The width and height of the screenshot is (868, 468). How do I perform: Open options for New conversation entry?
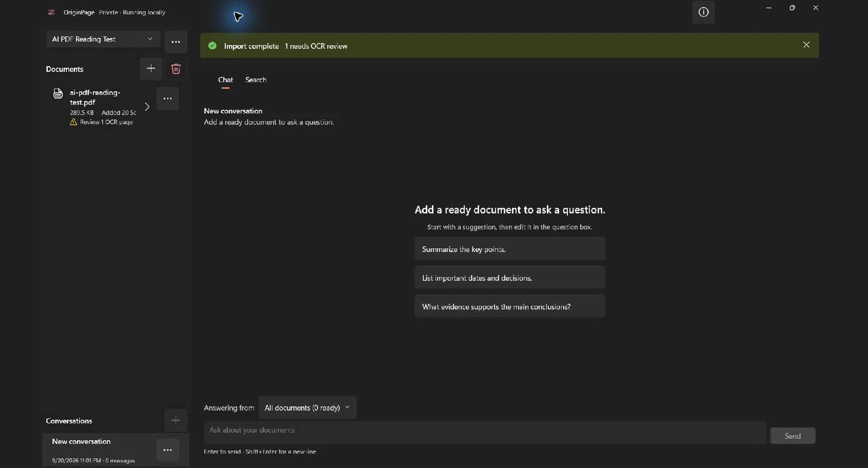(x=168, y=450)
